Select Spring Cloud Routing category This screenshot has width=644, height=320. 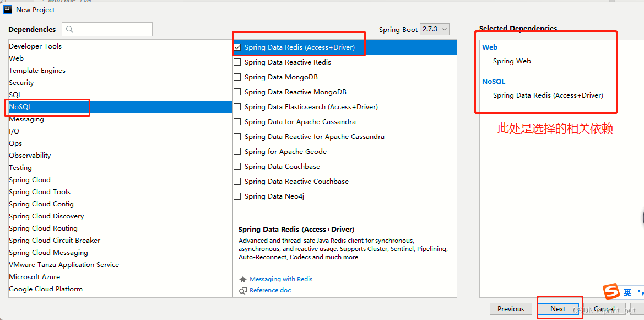point(120,228)
